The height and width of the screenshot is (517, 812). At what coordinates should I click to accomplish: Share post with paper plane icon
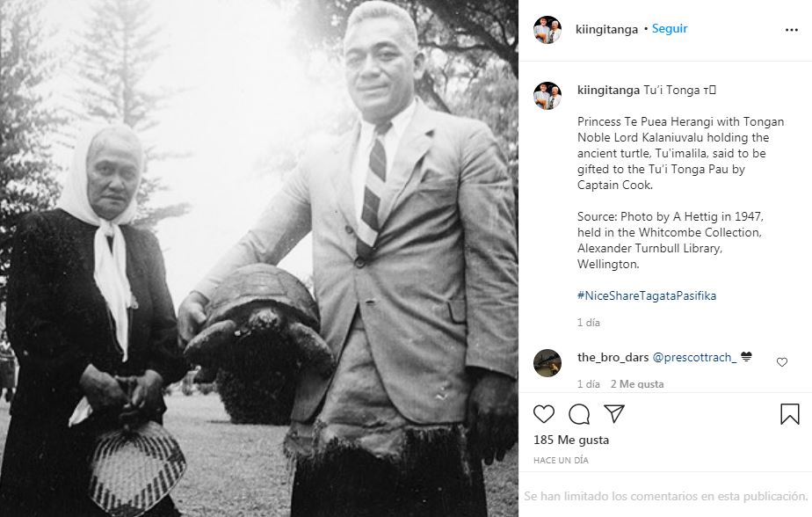[614, 413]
